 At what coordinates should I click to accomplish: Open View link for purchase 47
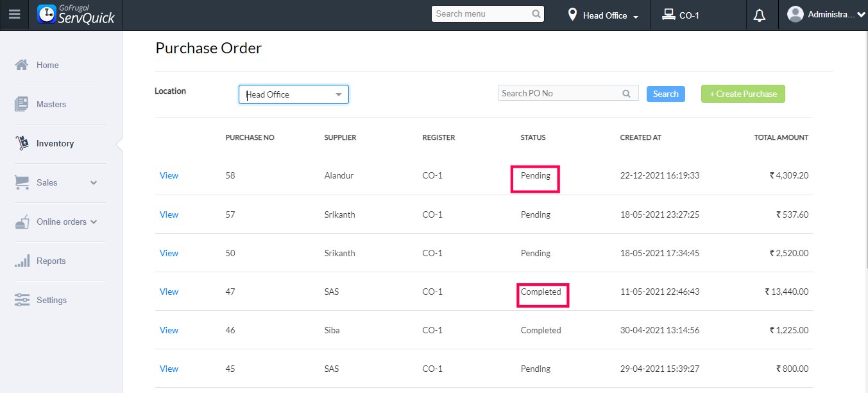pos(169,292)
